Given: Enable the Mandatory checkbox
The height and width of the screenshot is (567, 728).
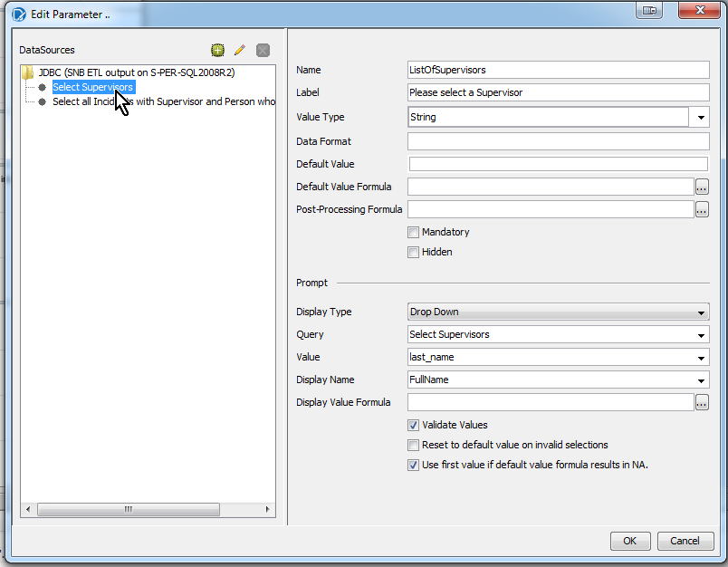Looking at the screenshot, I should coord(414,232).
